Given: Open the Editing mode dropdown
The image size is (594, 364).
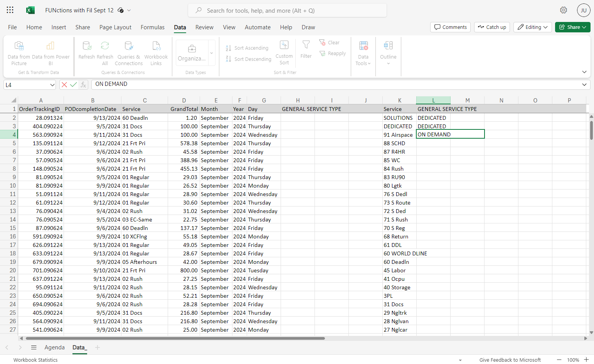Looking at the screenshot, I should click(532, 27).
